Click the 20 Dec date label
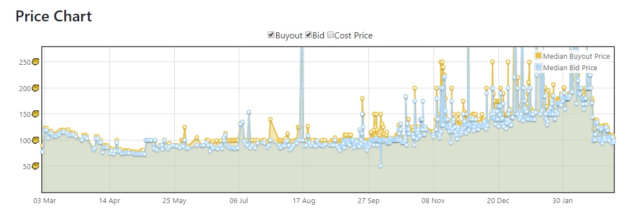 tap(498, 201)
